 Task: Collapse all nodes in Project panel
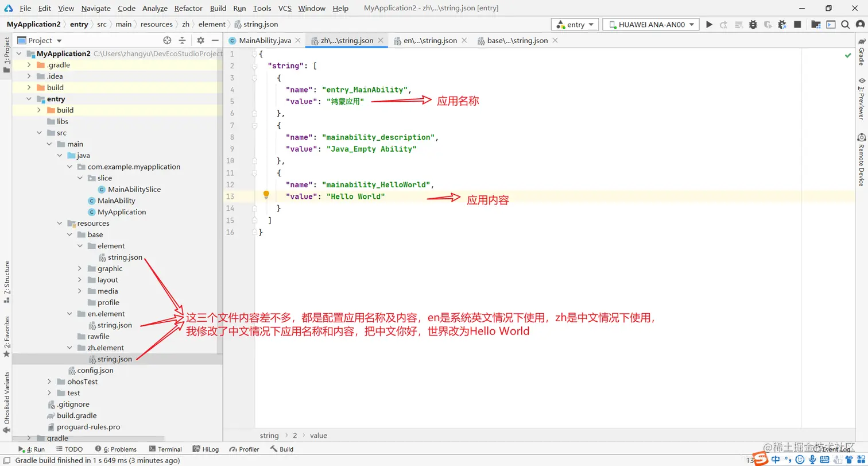point(182,40)
